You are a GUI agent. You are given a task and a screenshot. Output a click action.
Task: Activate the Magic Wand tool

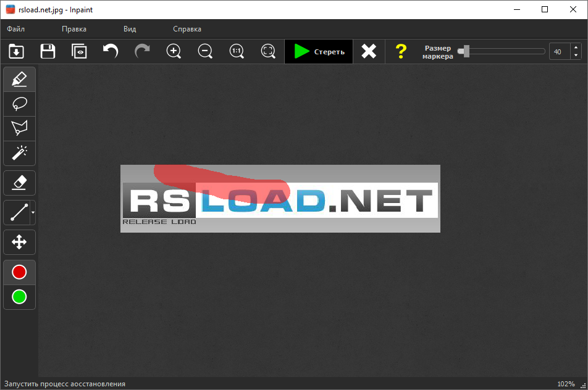[19, 153]
